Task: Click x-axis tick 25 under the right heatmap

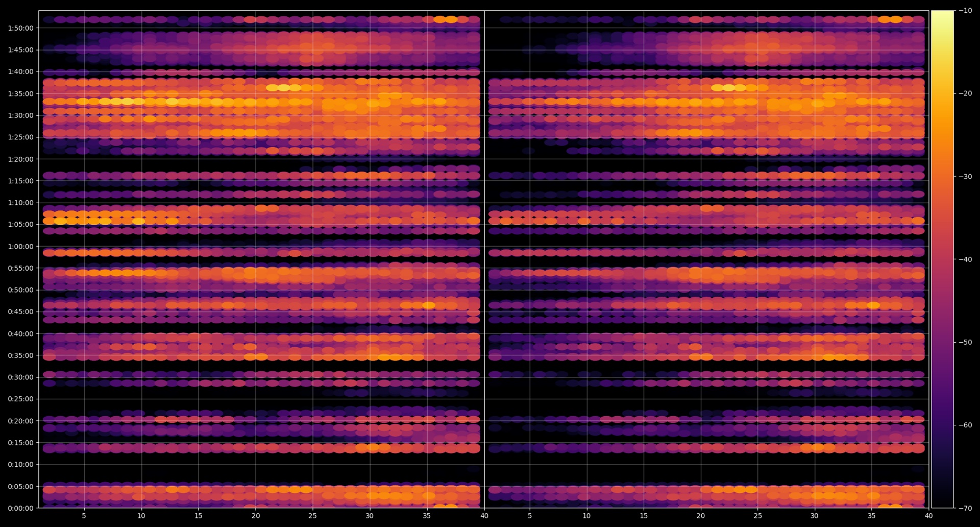Action: point(758,516)
